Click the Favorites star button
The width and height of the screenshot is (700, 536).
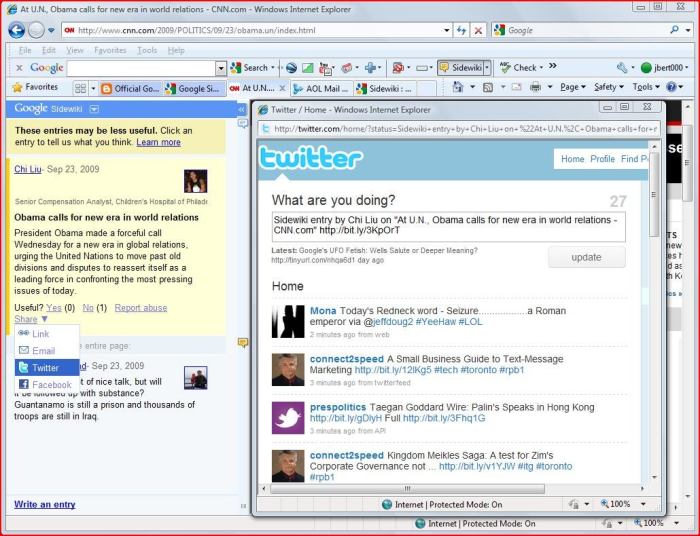click(35, 87)
